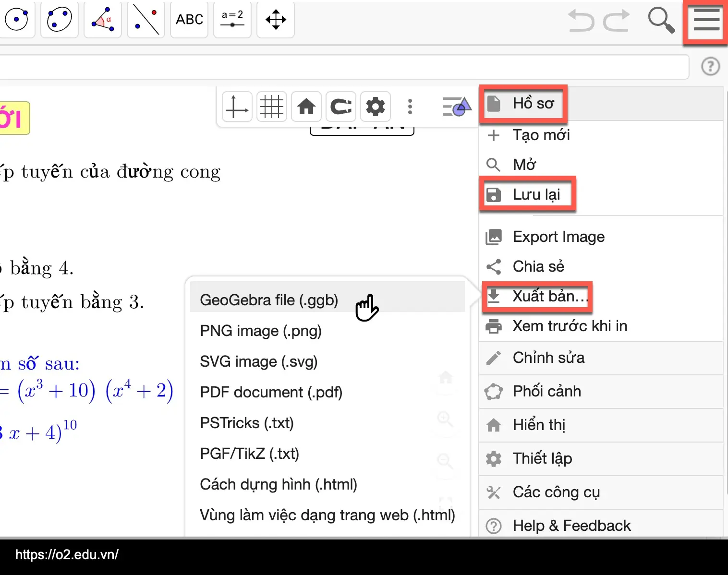Screen dimensions: 728x575
Task: Export as PNG image (.png)
Action: [328, 331]
